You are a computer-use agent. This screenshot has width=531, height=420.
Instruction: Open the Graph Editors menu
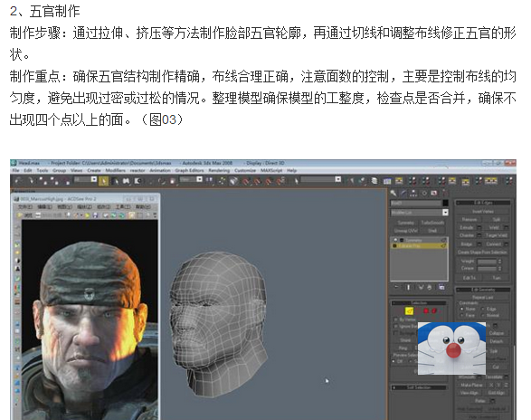pyautogui.click(x=190, y=170)
